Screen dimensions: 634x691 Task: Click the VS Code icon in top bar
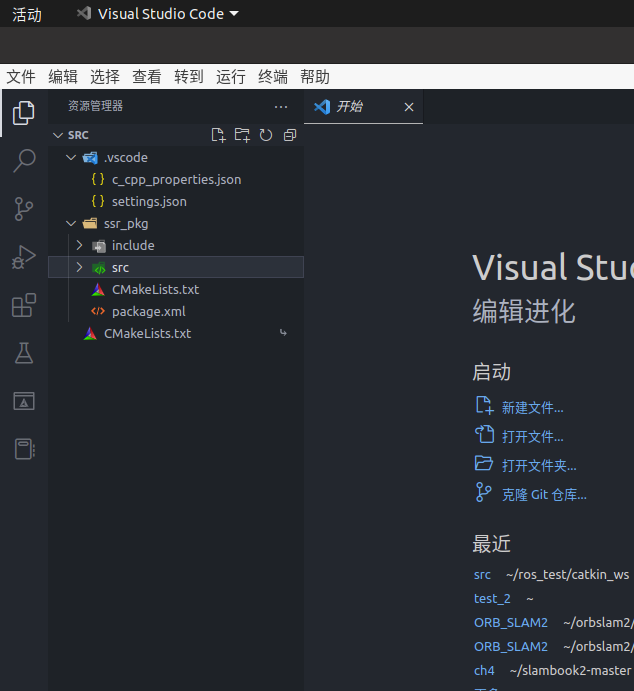click(84, 13)
